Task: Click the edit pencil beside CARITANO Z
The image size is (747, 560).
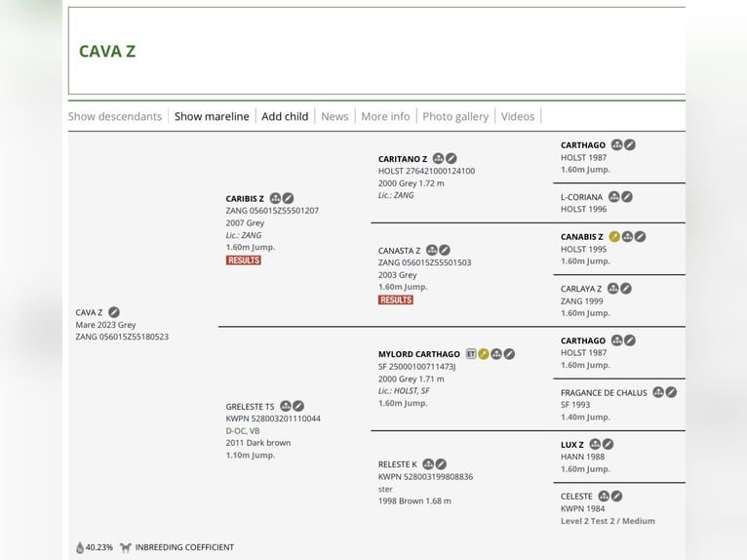Action: 452,158
